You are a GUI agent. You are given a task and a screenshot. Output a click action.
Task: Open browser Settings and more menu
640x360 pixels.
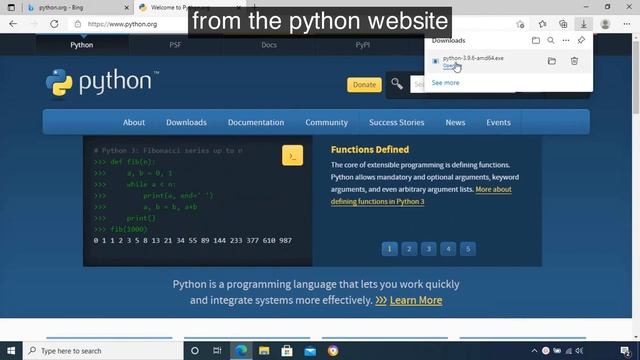coord(627,24)
